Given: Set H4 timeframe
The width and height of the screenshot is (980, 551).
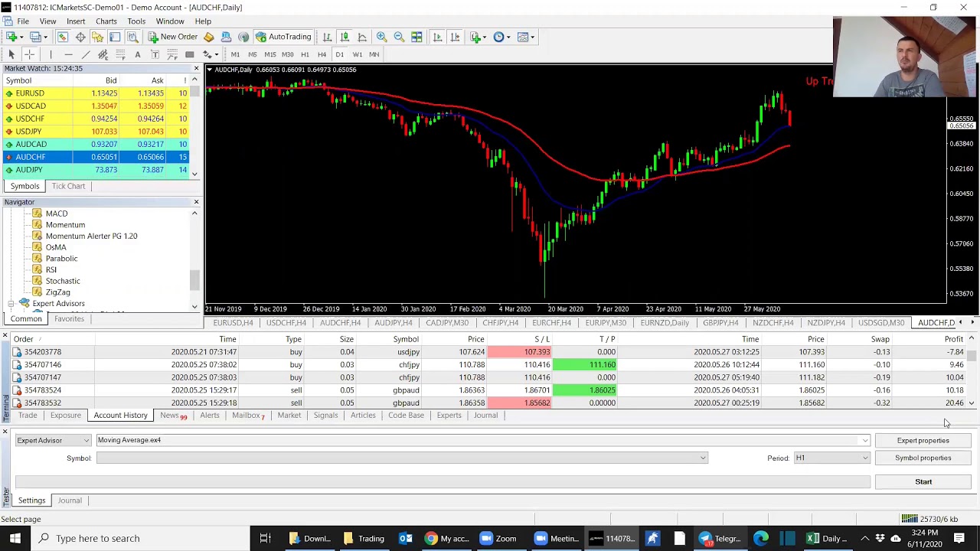Looking at the screenshot, I should click(x=322, y=54).
